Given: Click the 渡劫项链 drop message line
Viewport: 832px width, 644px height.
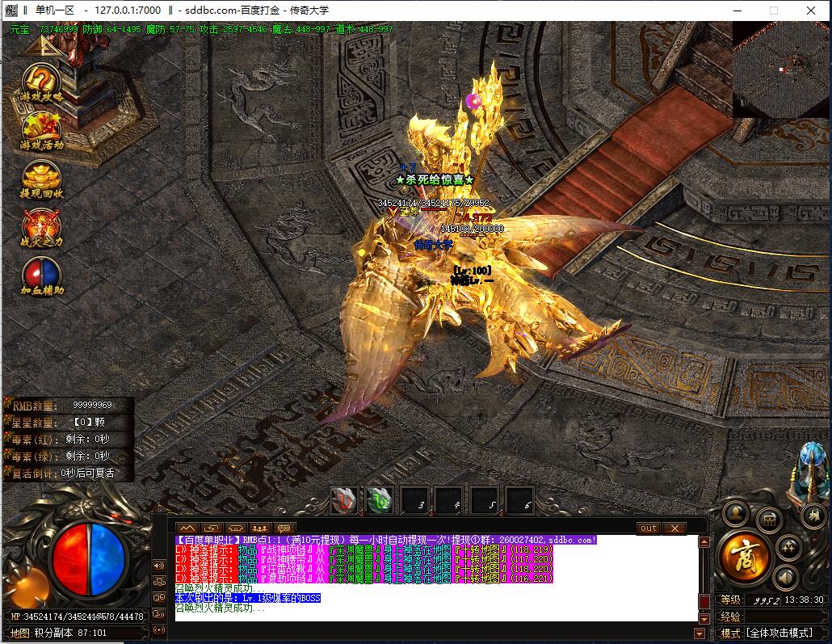Looking at the screenshot, I should point(364,579).
